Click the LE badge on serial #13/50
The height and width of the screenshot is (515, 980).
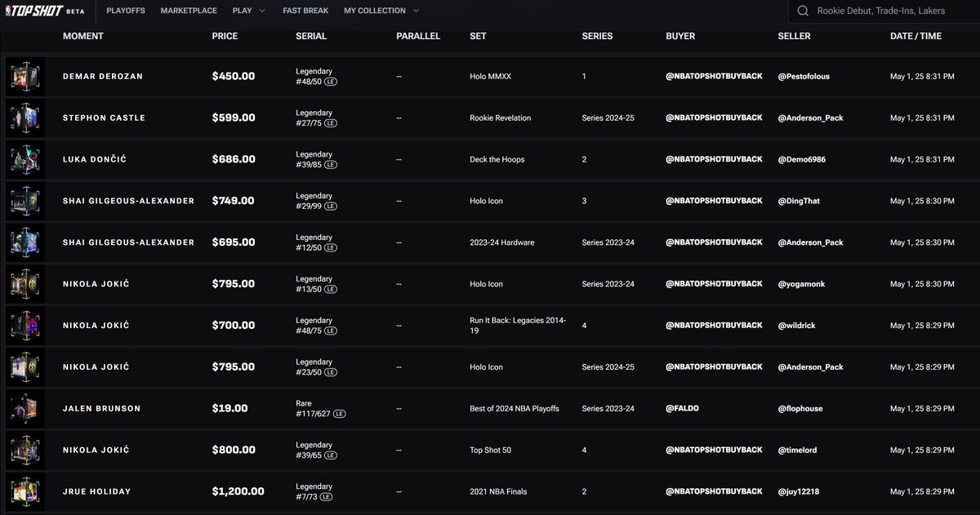pyautogui.click(x=331, y=290)
